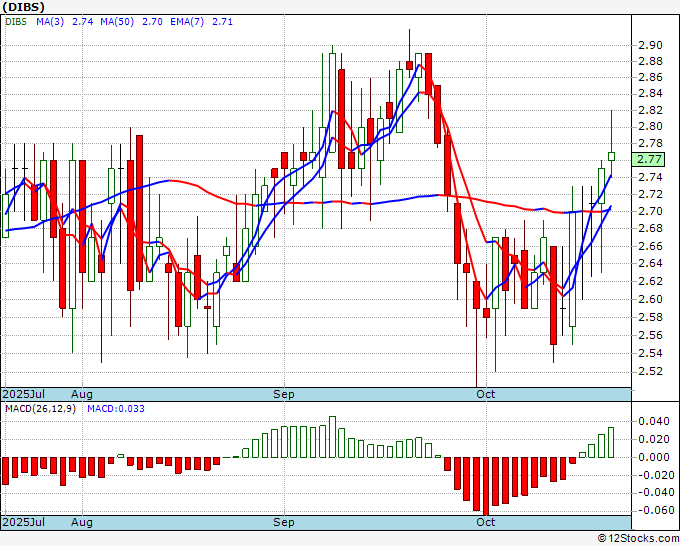
Task: Click the EMA(7) value 2.71
Action: 222,22
